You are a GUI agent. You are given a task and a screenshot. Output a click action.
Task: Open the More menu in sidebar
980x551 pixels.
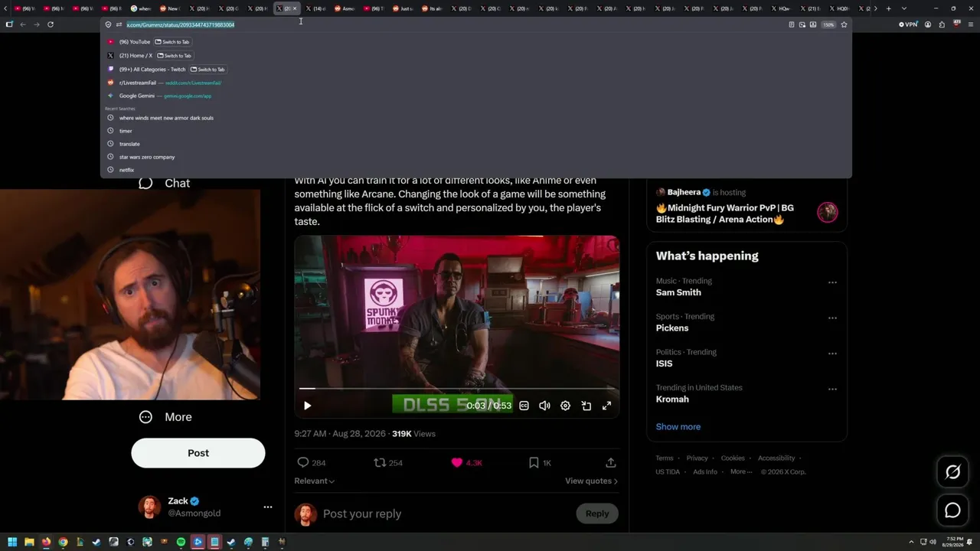pos(165,417)
